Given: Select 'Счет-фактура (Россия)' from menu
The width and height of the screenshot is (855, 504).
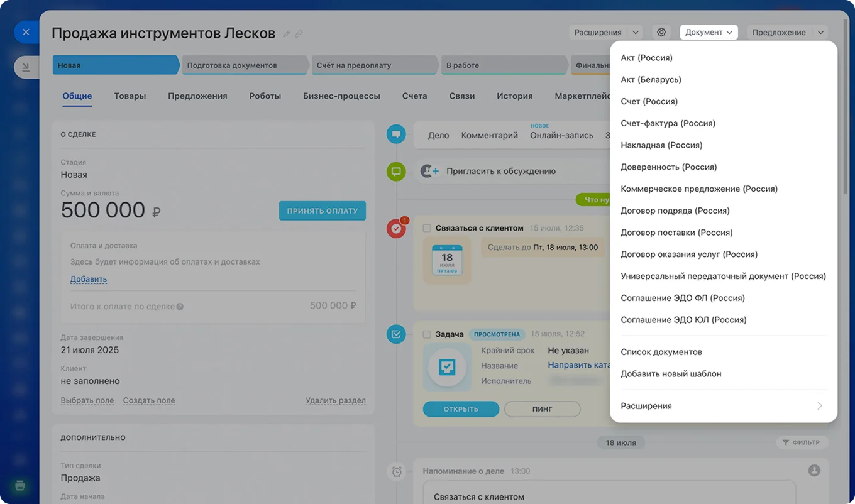Looking at the screenshot, I should 668,123.
